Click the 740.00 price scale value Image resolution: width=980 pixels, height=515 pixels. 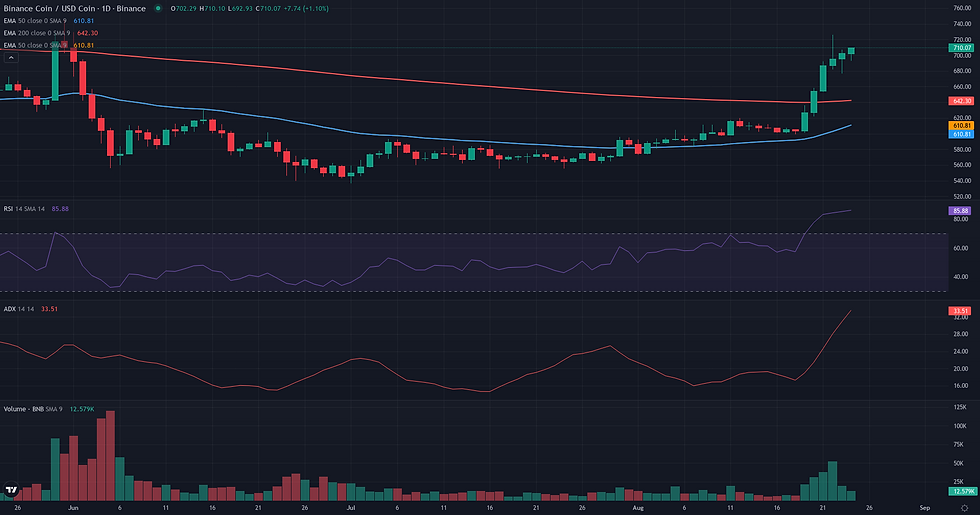tap(962, 24)
